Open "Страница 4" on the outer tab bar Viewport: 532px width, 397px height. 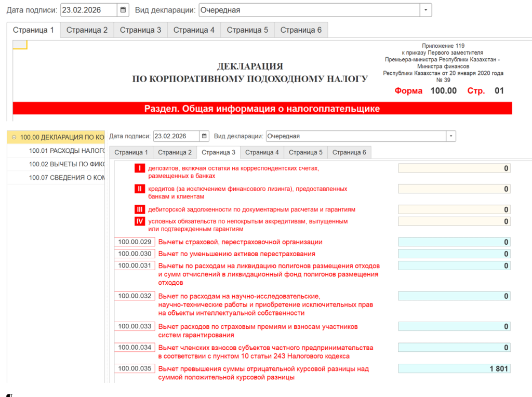click(194, 30)
